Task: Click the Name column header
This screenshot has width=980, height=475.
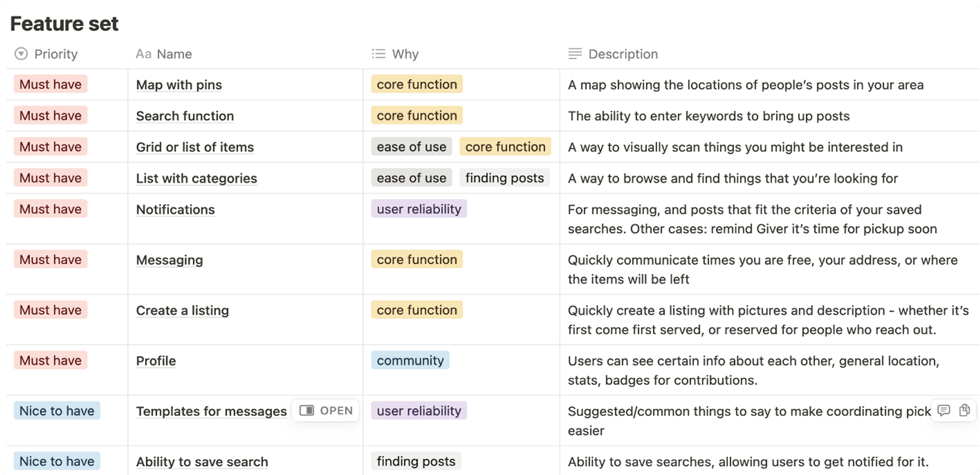Action: tap(164, 54)
